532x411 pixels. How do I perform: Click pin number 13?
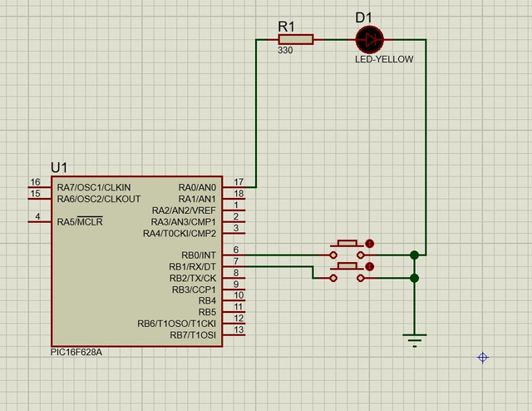(x=239, y=329)
